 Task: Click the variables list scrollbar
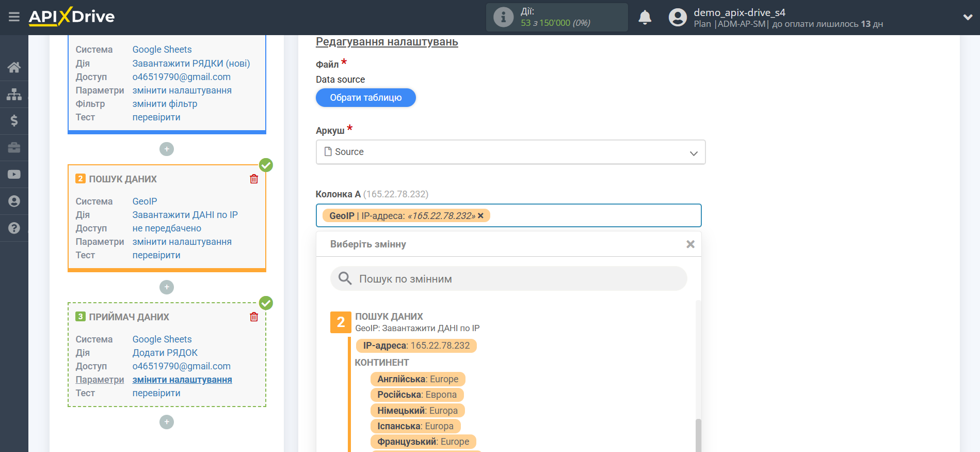tap(698, 435)
